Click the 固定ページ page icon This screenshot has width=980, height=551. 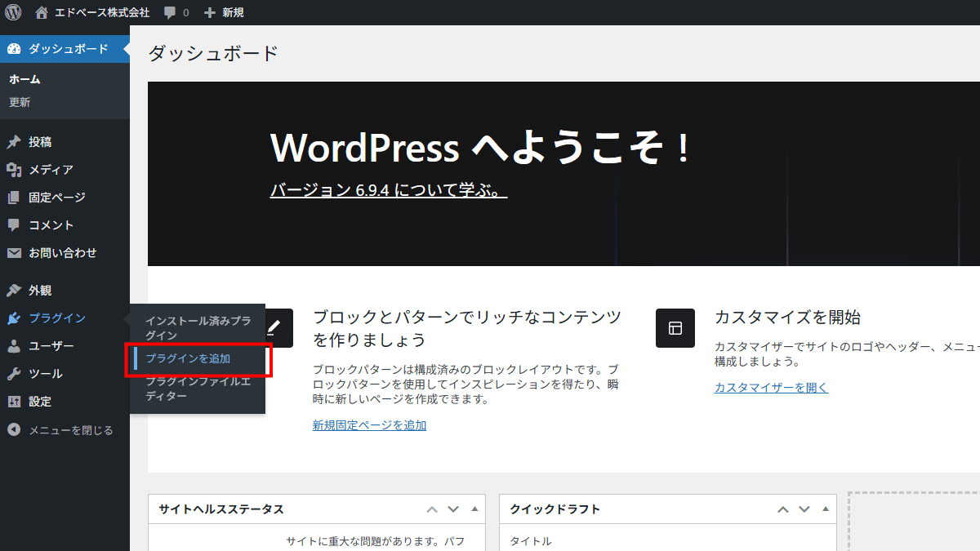pyautogui.click(x=13, y=197)
